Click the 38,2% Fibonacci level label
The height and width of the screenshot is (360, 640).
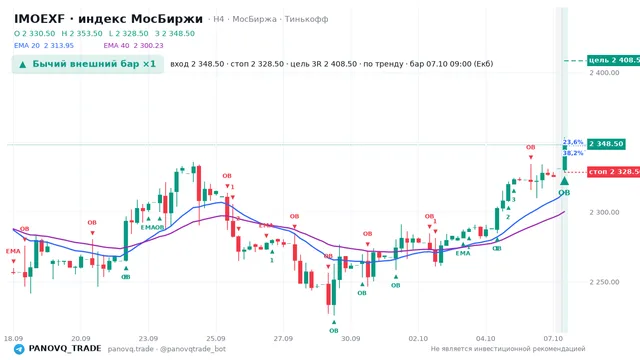pyautogui.click(x=573, y=153)
